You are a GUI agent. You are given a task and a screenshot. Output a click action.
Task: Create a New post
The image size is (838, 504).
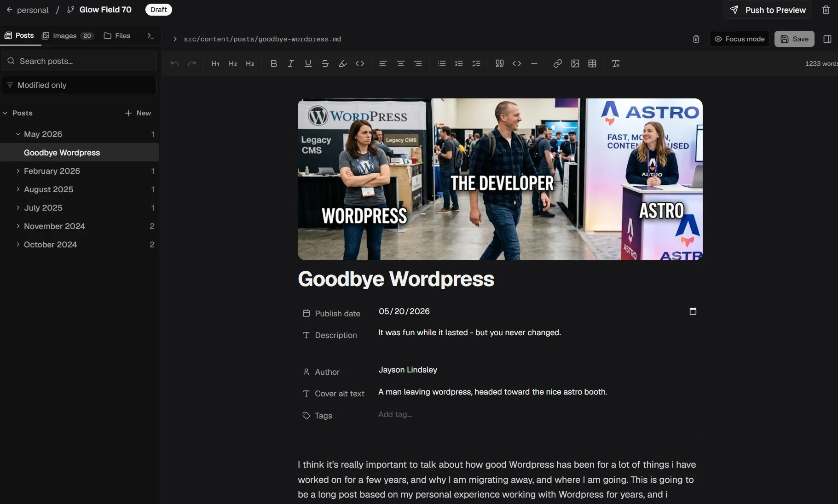pyautogui.click(x=138, y=113)
